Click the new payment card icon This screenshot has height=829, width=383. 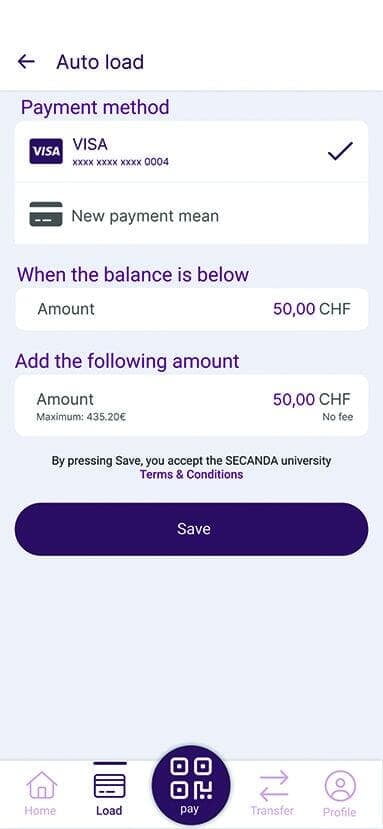coord(46,215)
